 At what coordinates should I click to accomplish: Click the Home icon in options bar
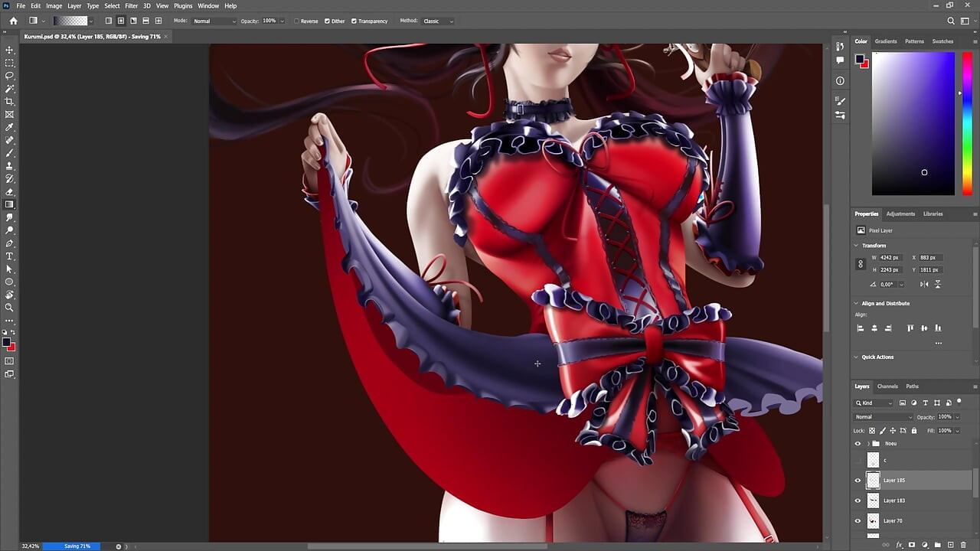point(13,21)
